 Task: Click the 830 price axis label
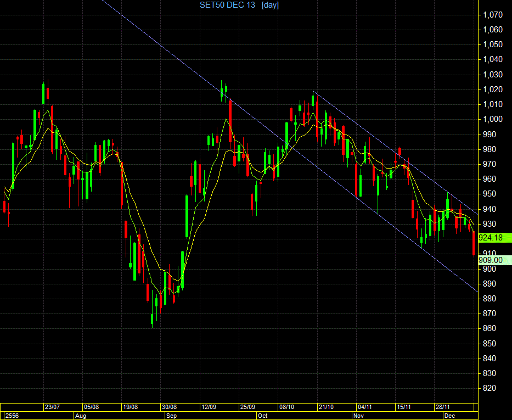click(490, 373)
